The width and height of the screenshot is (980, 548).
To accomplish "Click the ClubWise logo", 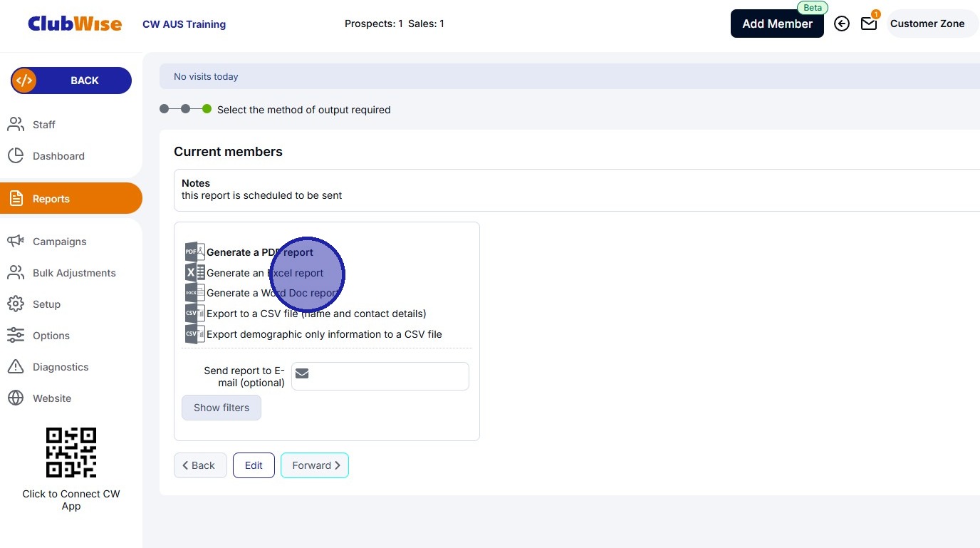I will tap(75, 24).
